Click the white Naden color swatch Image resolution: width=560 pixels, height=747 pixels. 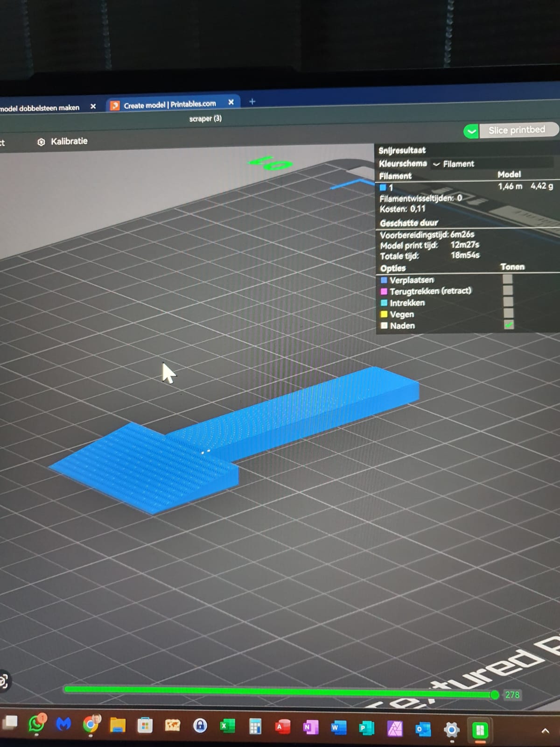(x=384, y=325)
